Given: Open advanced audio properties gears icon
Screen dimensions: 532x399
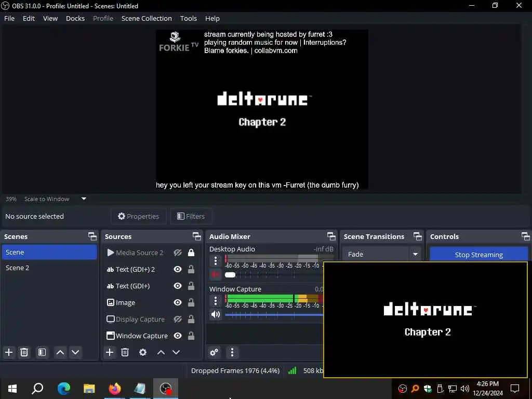Looking at the screenshot, I should coord(214,352).
